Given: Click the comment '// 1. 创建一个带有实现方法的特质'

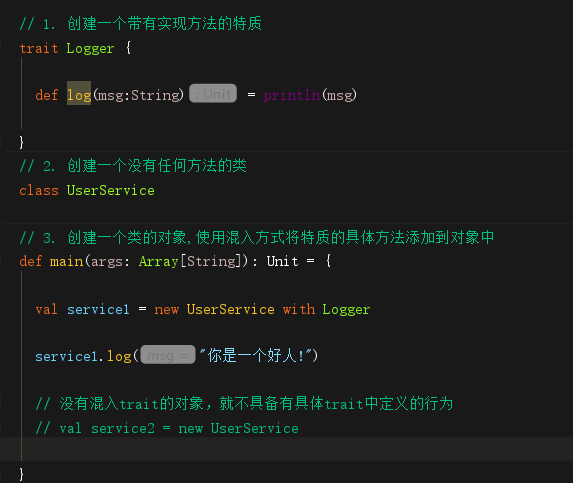Looking at the screenshot, I should 141,24.
